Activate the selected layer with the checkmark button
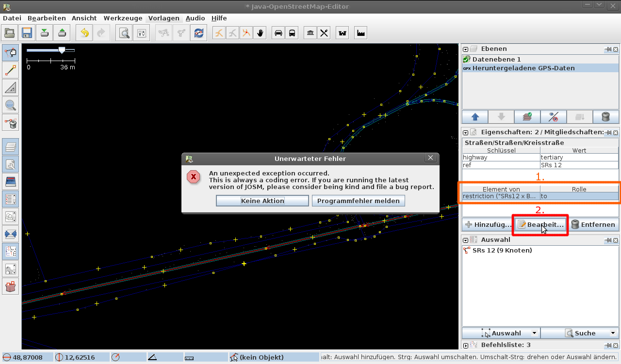 (x=527, y=117)
